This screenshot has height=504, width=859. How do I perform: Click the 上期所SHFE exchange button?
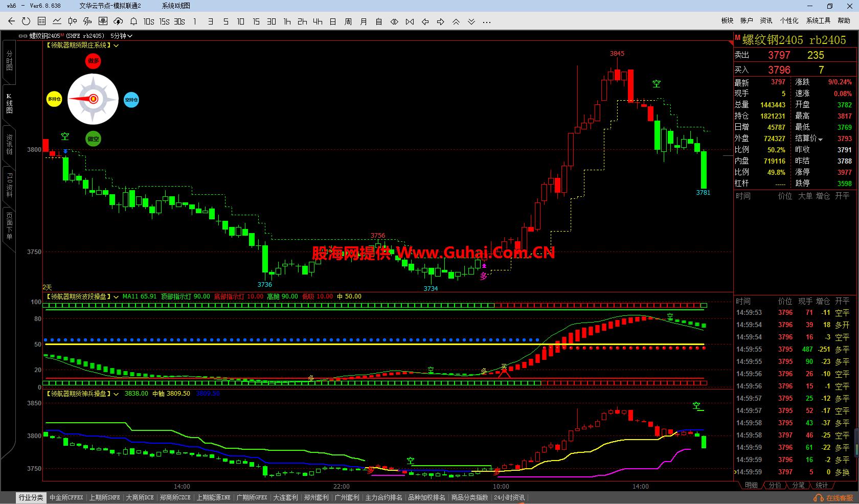[x=104, y=497]
